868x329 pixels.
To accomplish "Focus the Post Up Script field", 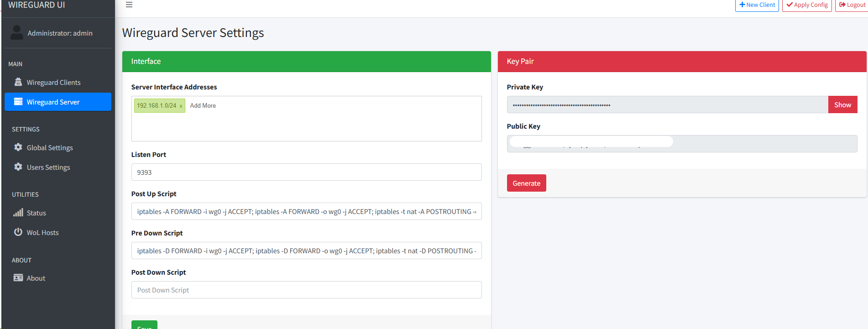I will 306,211.
